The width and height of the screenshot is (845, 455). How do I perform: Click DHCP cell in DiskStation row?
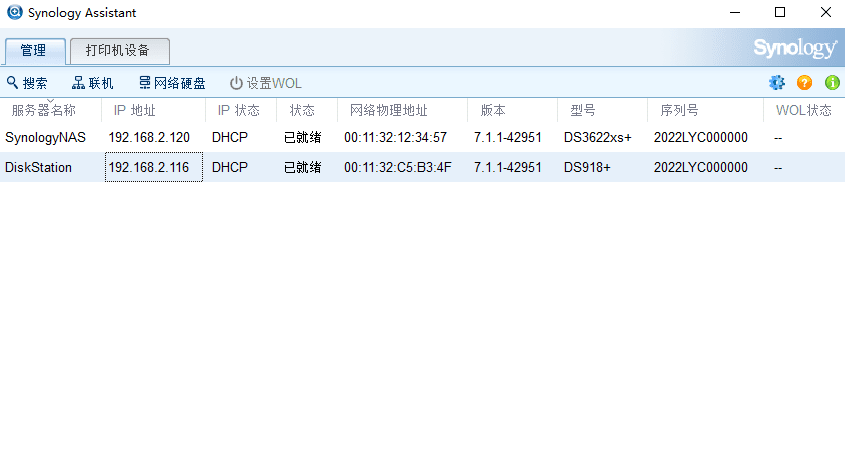(230, 167)
